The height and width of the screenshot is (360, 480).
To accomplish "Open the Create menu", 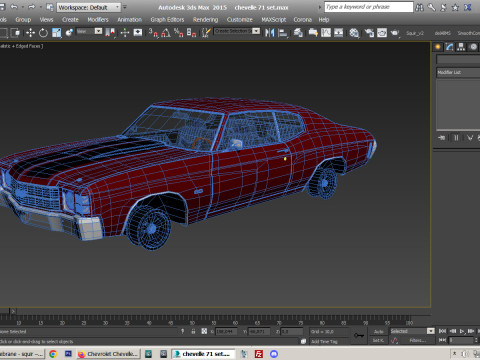I will tap(70, 20).
